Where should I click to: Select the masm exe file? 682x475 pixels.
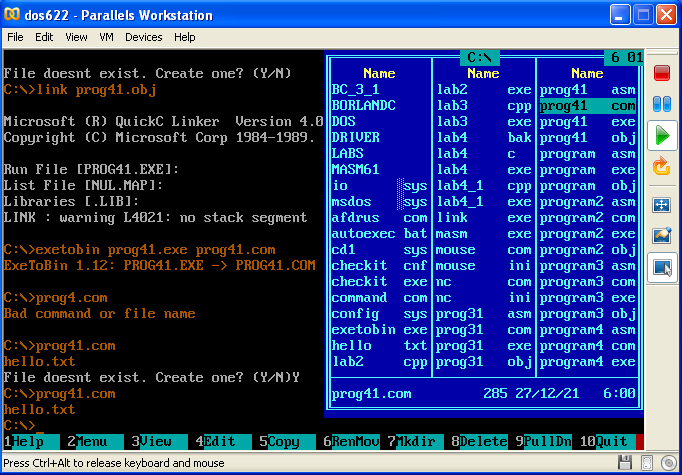point(484,234)
